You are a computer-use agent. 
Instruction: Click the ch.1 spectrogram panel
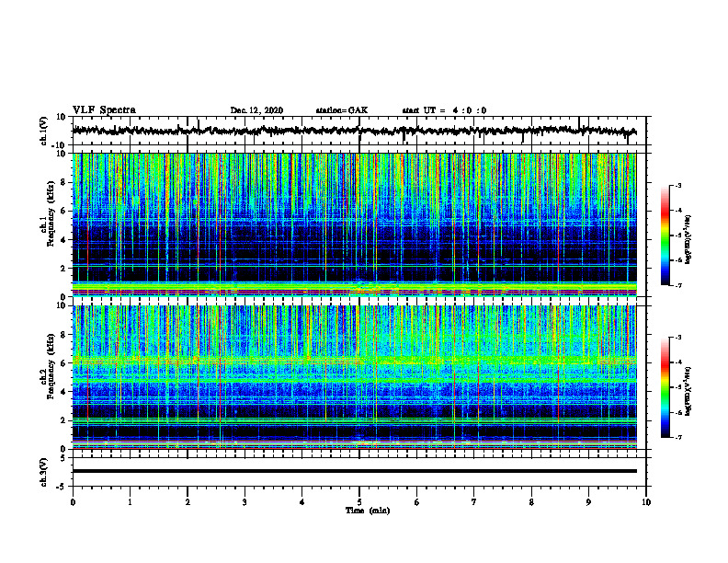click(354, 224)
